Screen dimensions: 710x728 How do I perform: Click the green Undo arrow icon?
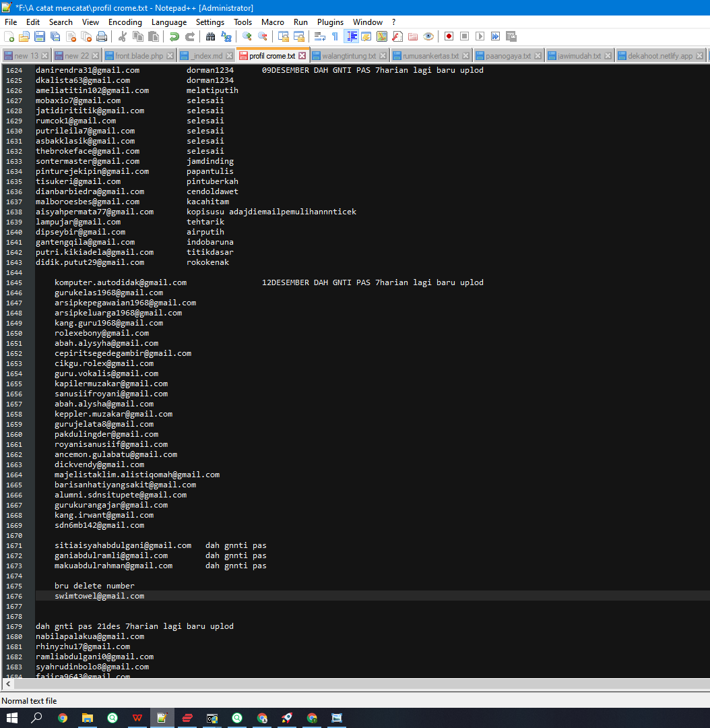(x=174, y=36)
